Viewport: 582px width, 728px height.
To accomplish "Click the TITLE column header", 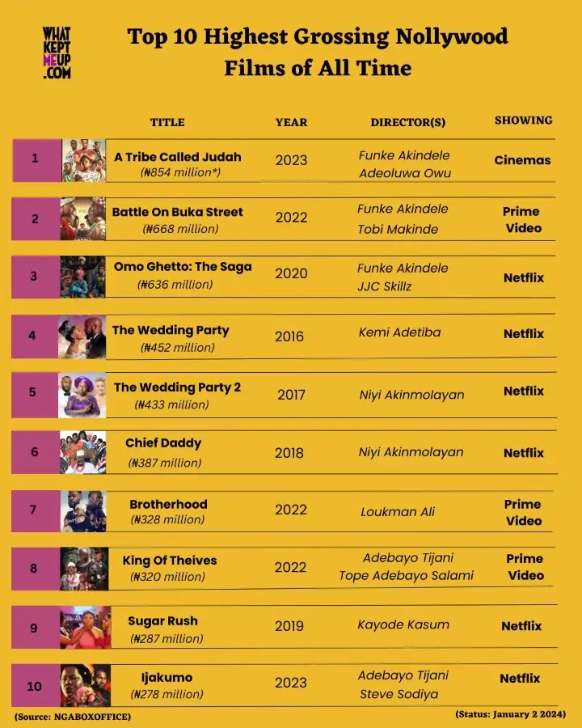I will 167,122.
